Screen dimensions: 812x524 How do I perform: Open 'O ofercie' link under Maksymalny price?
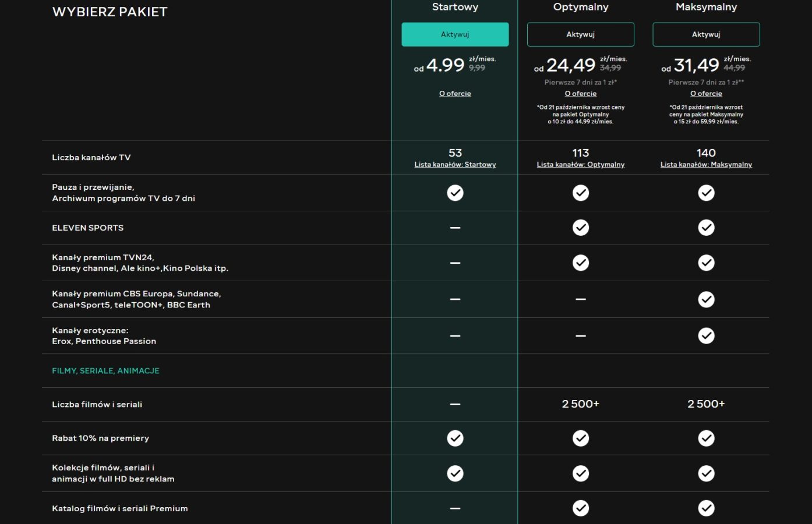click(706, 94)
